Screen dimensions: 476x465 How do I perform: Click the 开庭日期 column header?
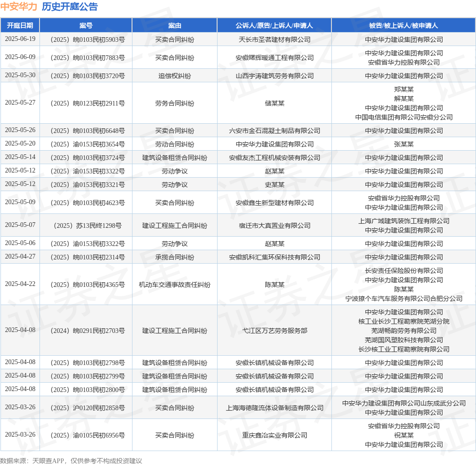20,26
